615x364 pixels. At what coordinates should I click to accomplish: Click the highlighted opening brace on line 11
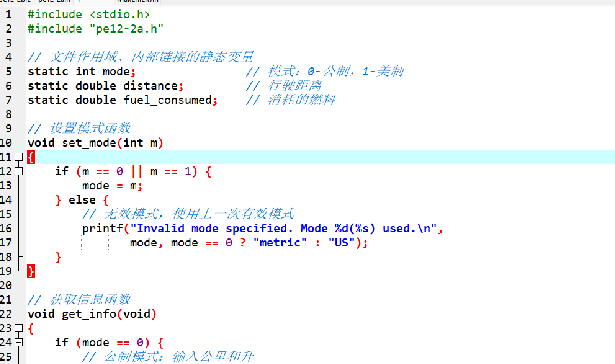pyautogui.click(x=31, y=157)
